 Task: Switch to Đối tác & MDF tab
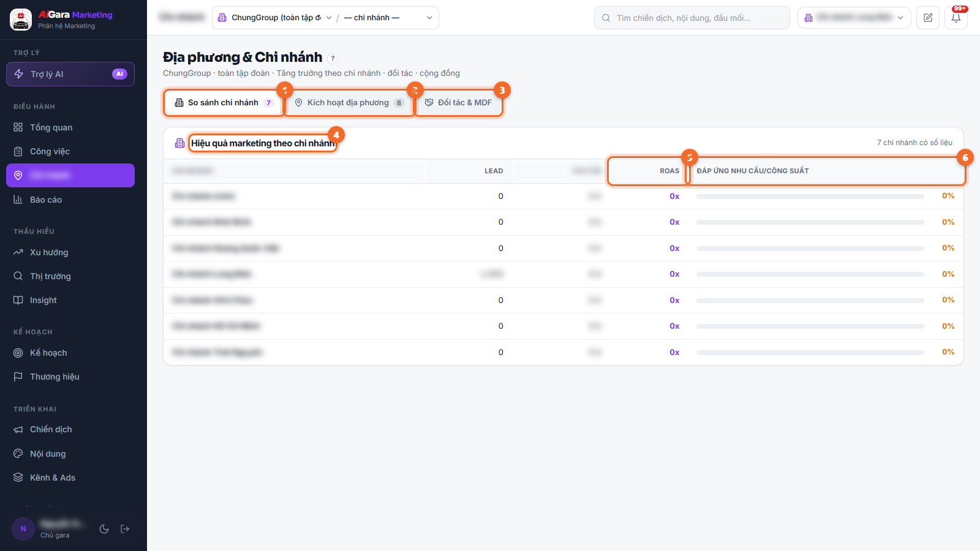(459, 102)
